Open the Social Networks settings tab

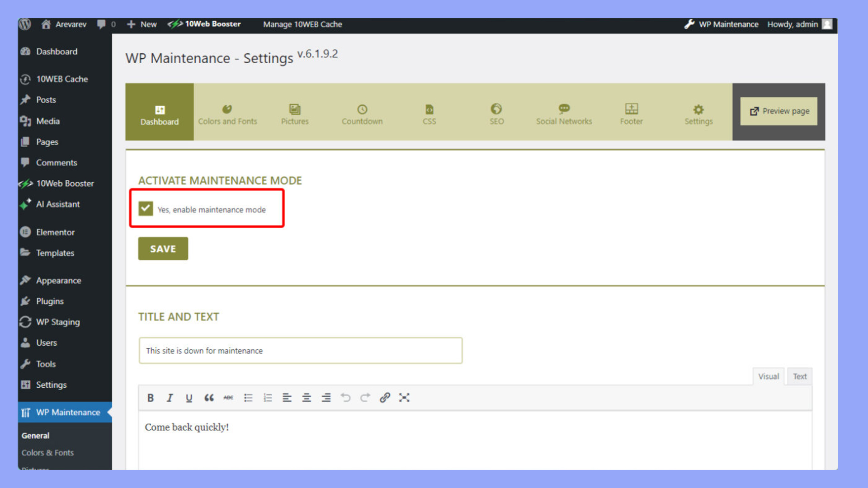click(x=564, y=114)
